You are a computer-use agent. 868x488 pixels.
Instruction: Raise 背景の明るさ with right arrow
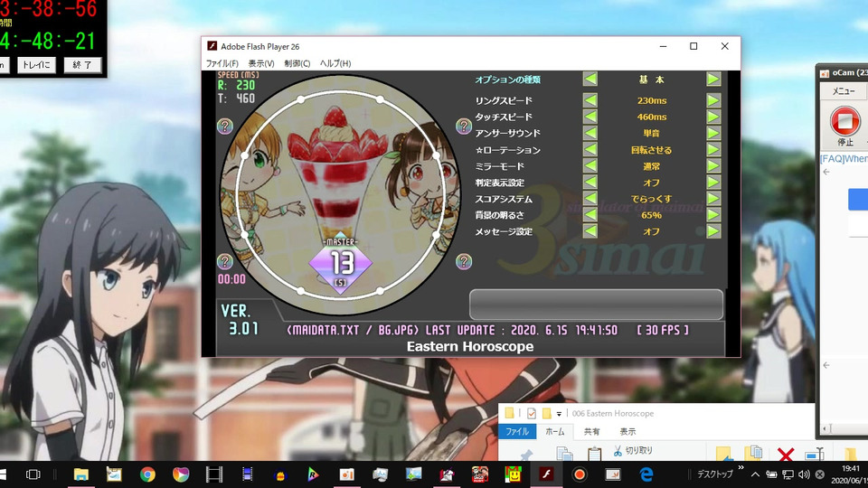(713, 215)
